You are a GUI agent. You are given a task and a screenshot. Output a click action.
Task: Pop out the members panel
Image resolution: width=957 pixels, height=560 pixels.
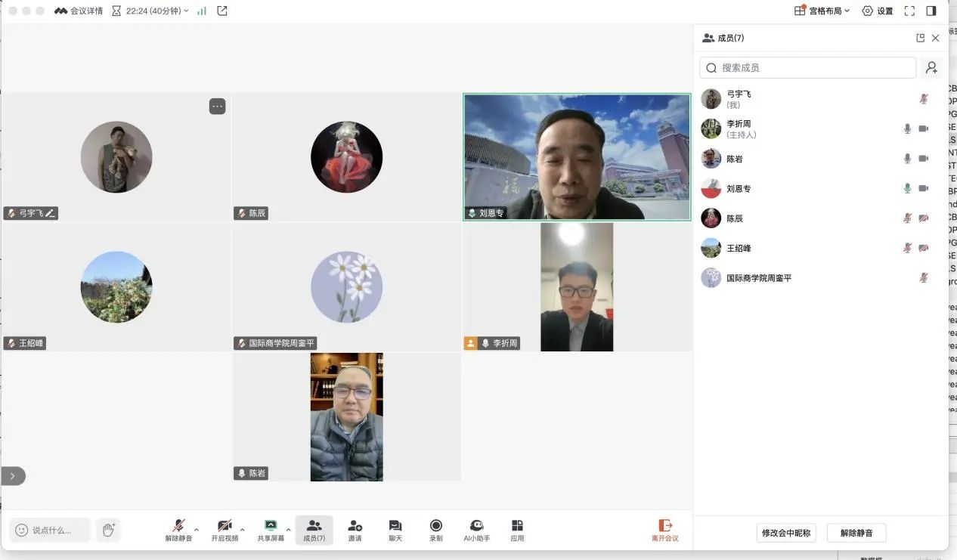click(x=920, y=38)
